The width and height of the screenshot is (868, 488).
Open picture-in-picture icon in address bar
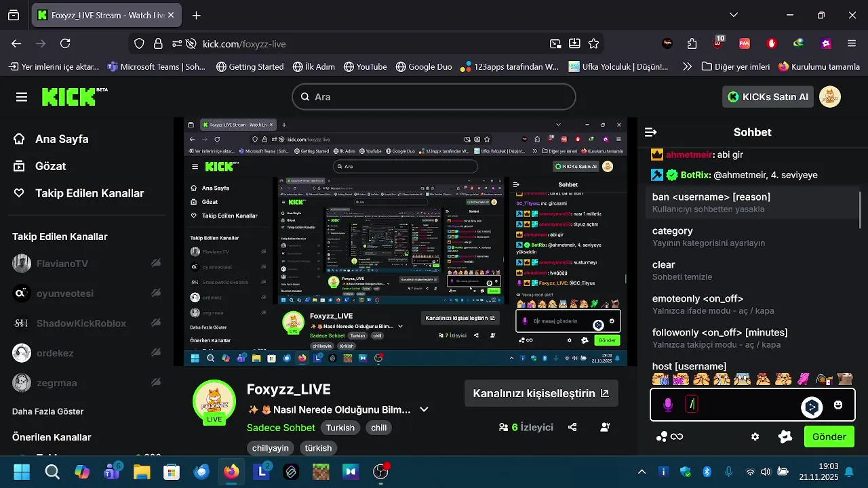(x=555, y=43)
